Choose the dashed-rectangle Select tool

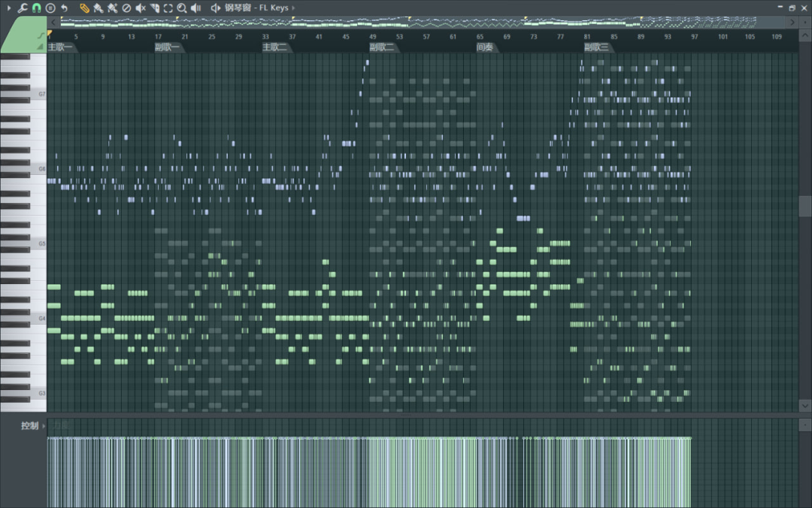pyautogui.click(x=168, y=8)
